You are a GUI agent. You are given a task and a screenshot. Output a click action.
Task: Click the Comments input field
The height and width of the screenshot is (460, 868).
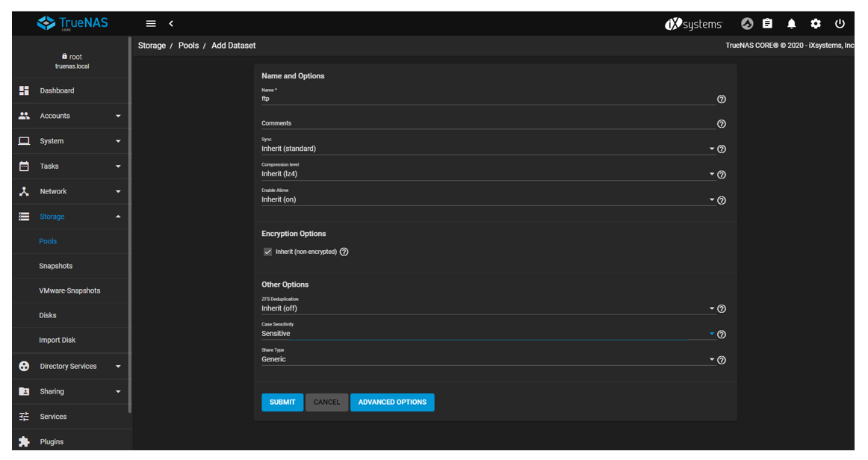489,123
